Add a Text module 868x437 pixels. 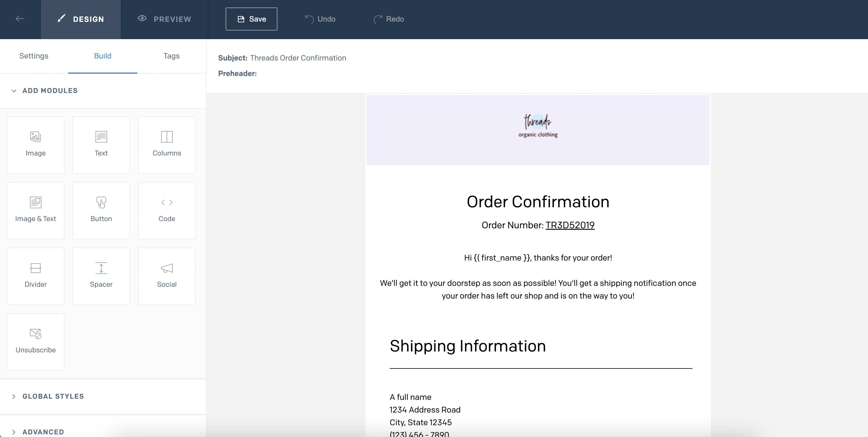coord(101,145)
